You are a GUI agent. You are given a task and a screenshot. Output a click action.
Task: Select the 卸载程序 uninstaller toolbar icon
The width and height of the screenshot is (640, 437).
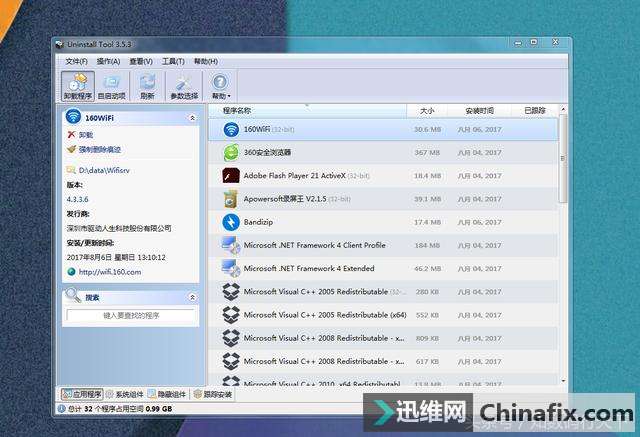78,86
